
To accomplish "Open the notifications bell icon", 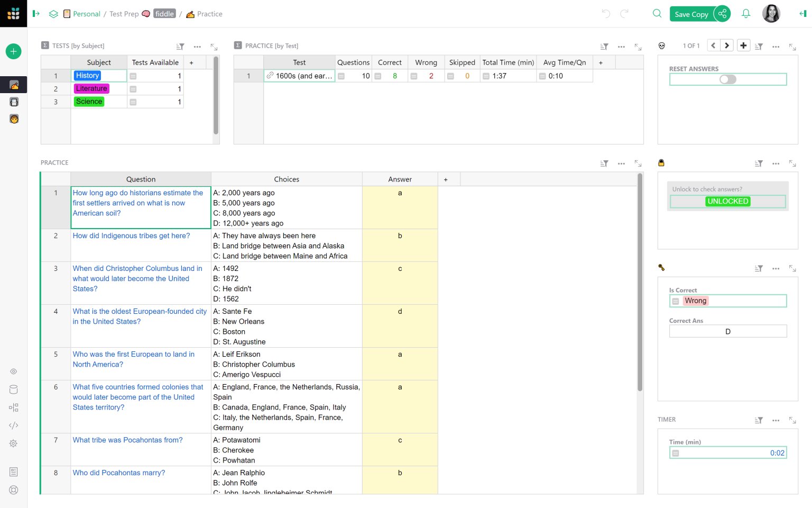I will (745, 14).
